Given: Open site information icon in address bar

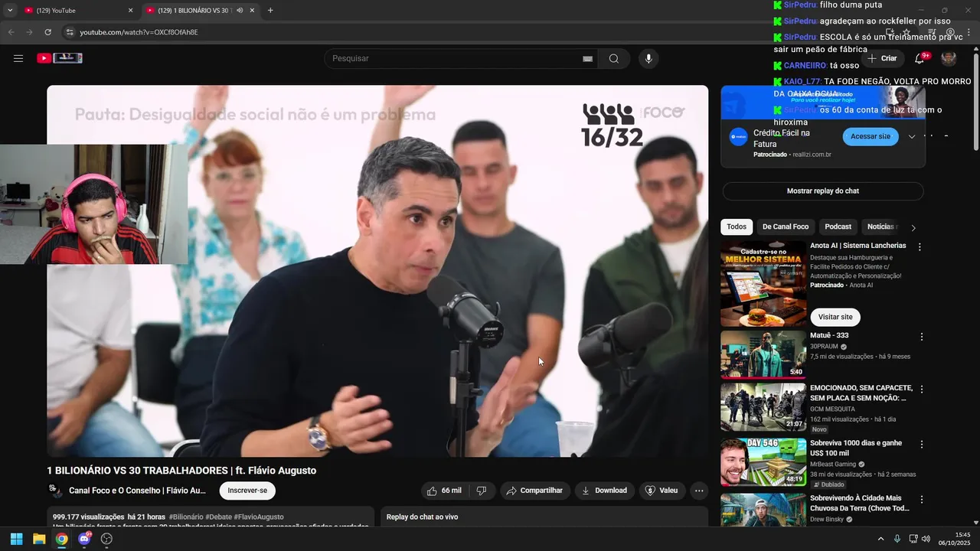Looking at the screenshot, I should point(70,32).
